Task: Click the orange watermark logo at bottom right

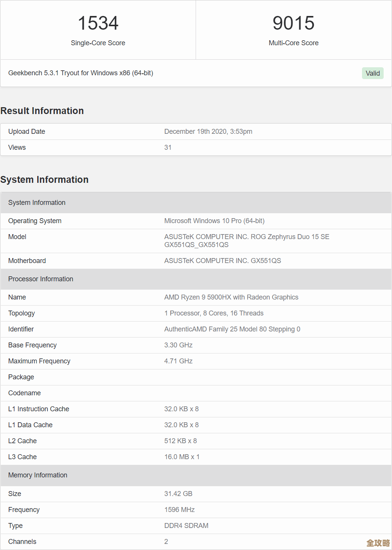Action: [378, 543]
